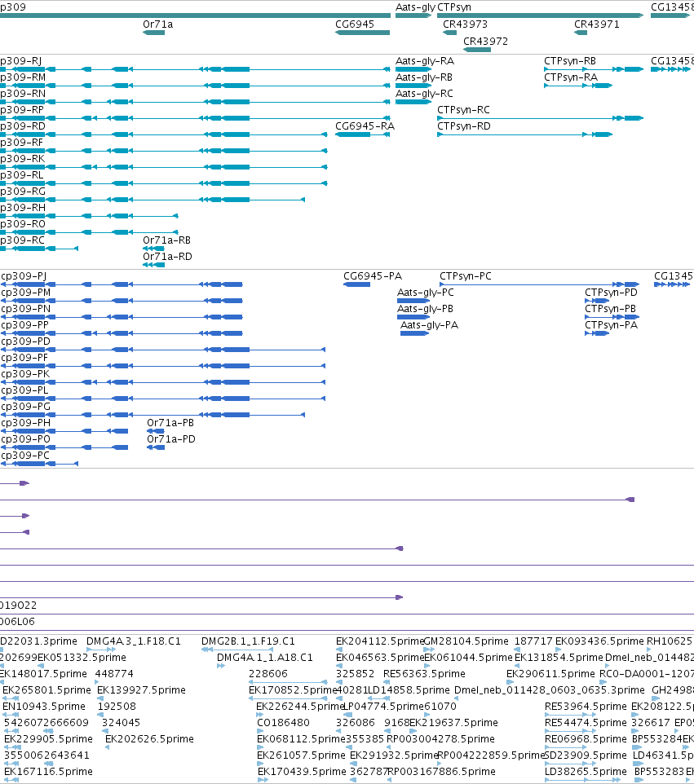
Task: Click the Or71a-PD protein label
Action: point(171,439)
